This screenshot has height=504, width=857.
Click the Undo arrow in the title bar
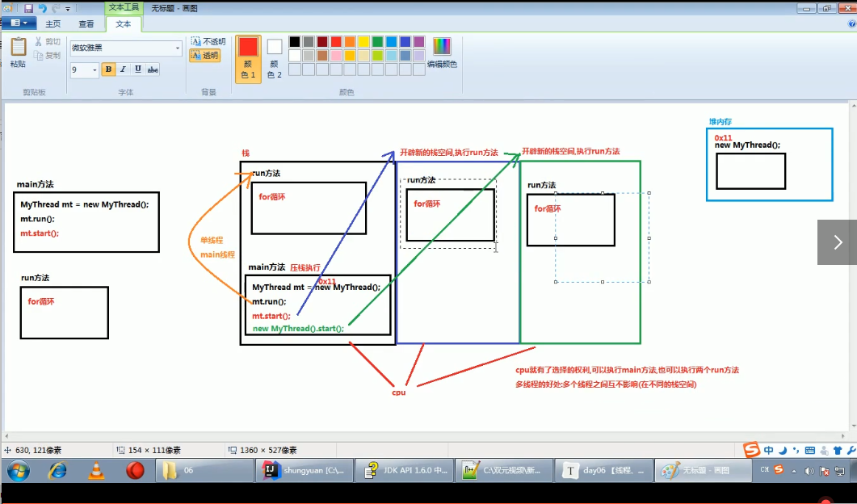42,8
